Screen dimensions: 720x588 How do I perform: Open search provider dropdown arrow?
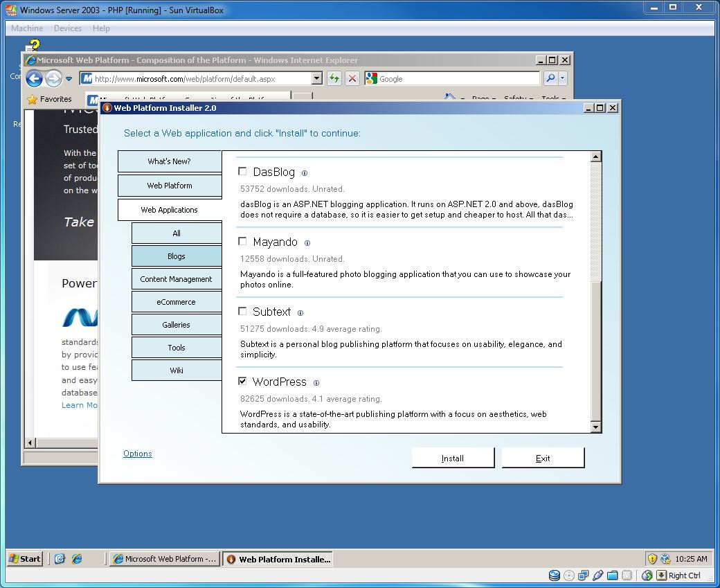pyautogui.click(x=562, y=78)
